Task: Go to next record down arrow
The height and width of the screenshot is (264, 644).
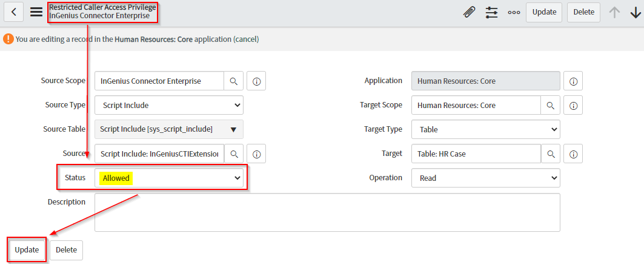Action: pos(635,12)
